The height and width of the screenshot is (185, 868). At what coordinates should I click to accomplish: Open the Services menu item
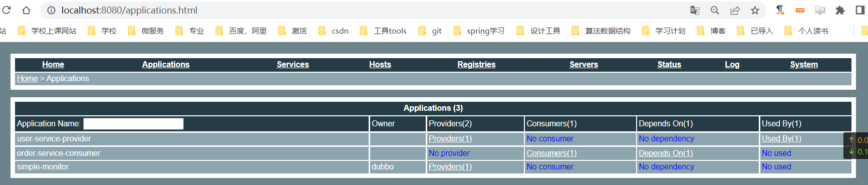tap(293, 64)
